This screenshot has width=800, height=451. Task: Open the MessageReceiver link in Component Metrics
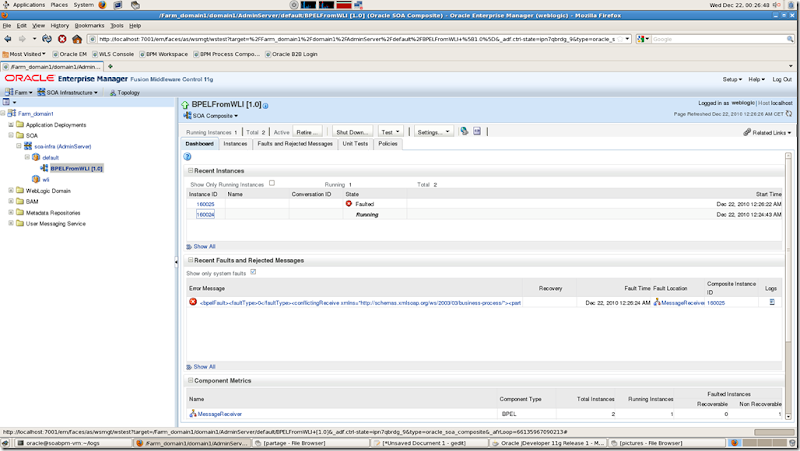(219, 414)
